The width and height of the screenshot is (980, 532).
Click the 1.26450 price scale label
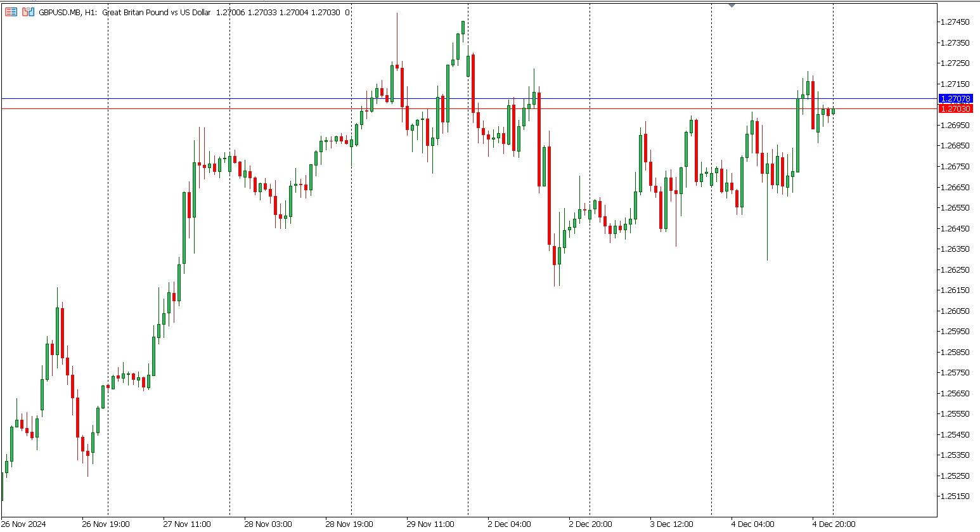[955, 228]
